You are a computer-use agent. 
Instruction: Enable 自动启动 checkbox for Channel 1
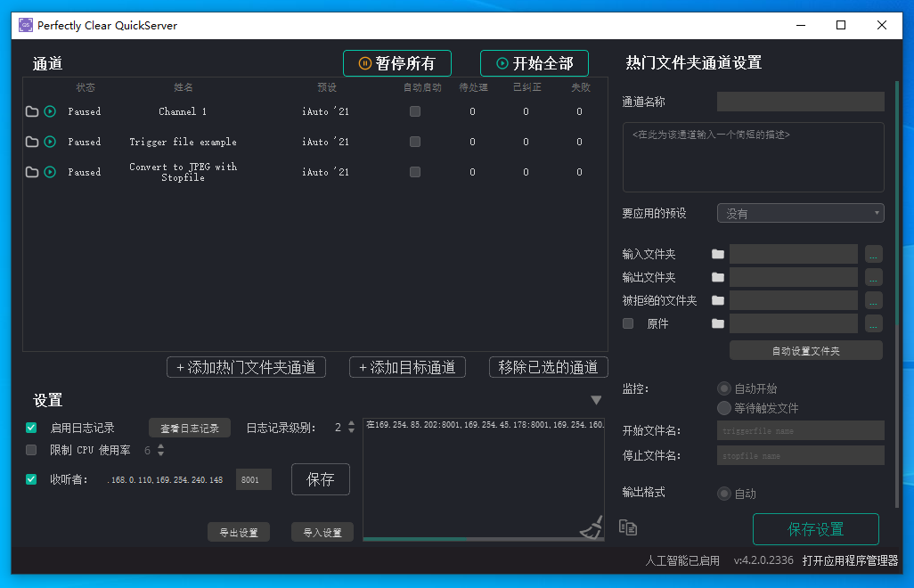point(415,111)
